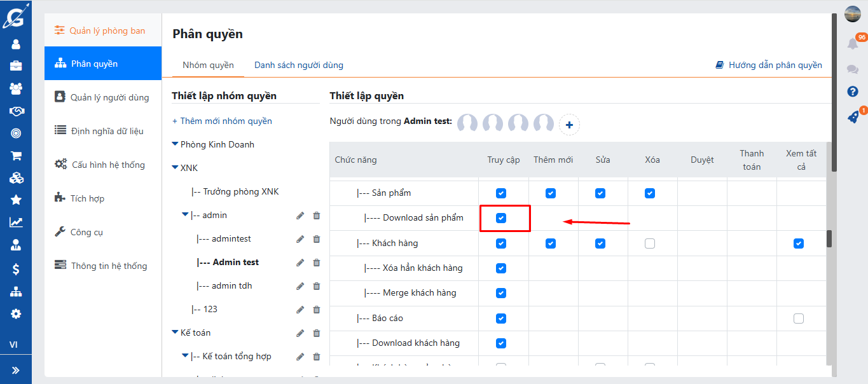Open the help question mark icon
The height and width of the screenshot is (384, 868).
[x=853, y=92]
